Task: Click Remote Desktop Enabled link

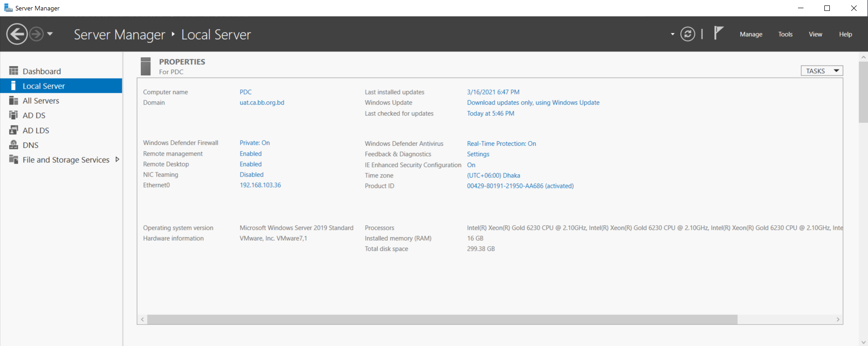Action: pos(250,164)
